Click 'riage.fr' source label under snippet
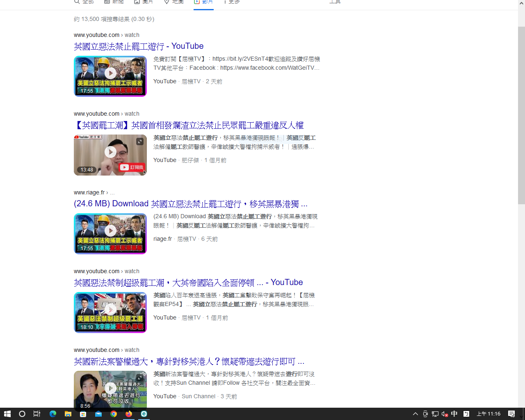The height and width of the screenshot is (420, 525). (162, 239)
